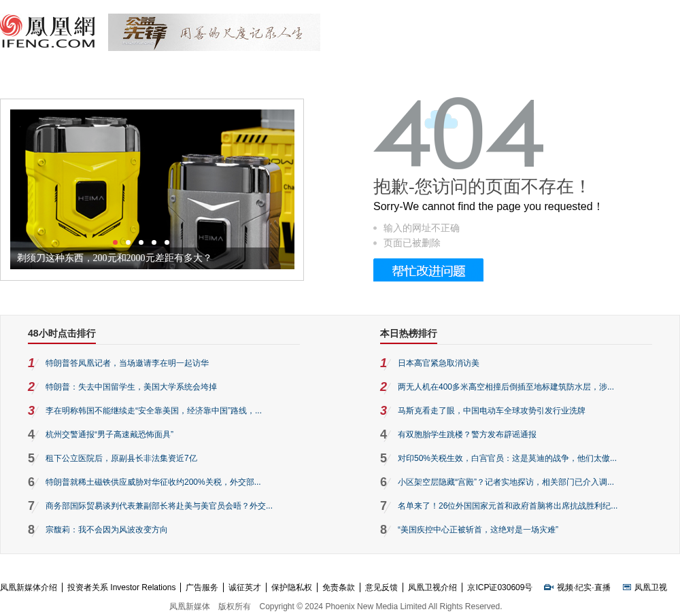Open 有双胞胎学生跳楼 article
Screen dimensions: 680x616
(x=467, y=434)
